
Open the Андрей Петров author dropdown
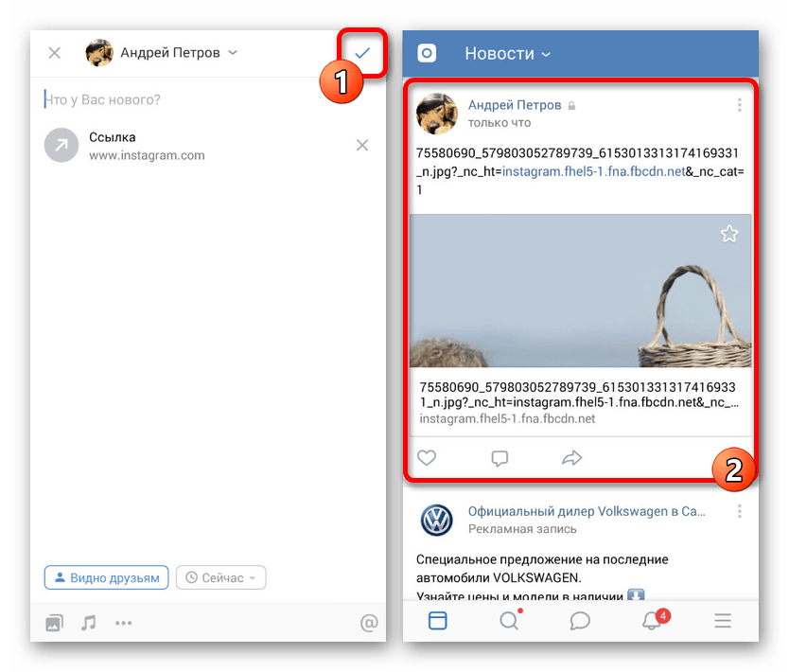point(179,52)
